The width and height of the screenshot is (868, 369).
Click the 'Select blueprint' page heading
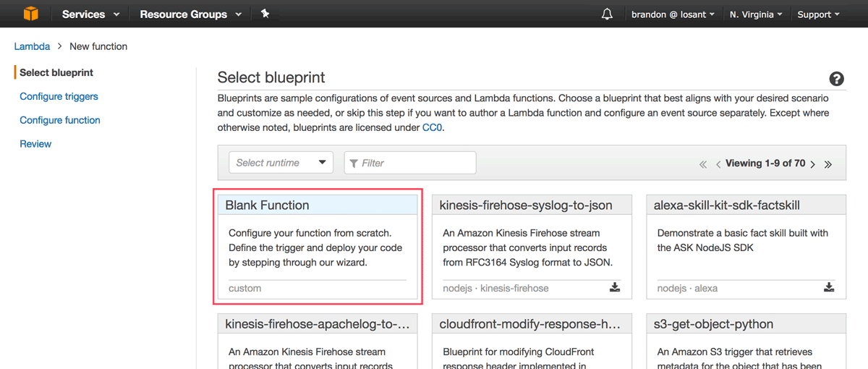click(x=271, y=77)
